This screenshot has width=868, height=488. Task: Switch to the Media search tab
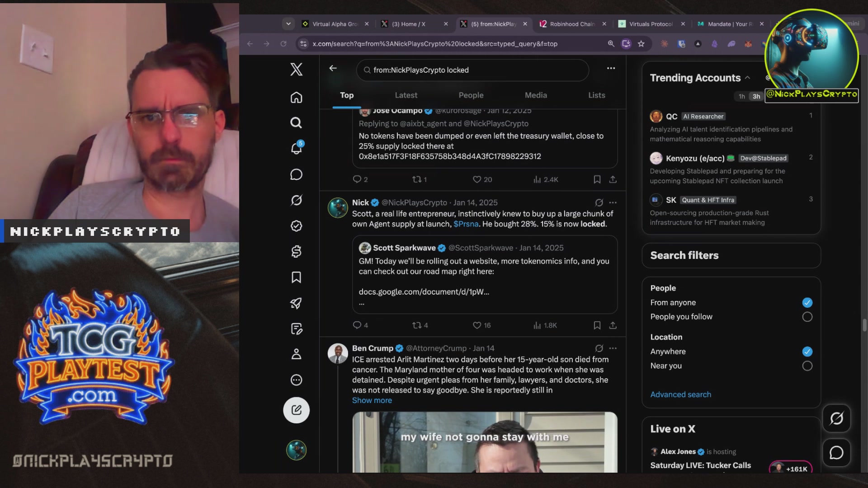tap(536, 95)
